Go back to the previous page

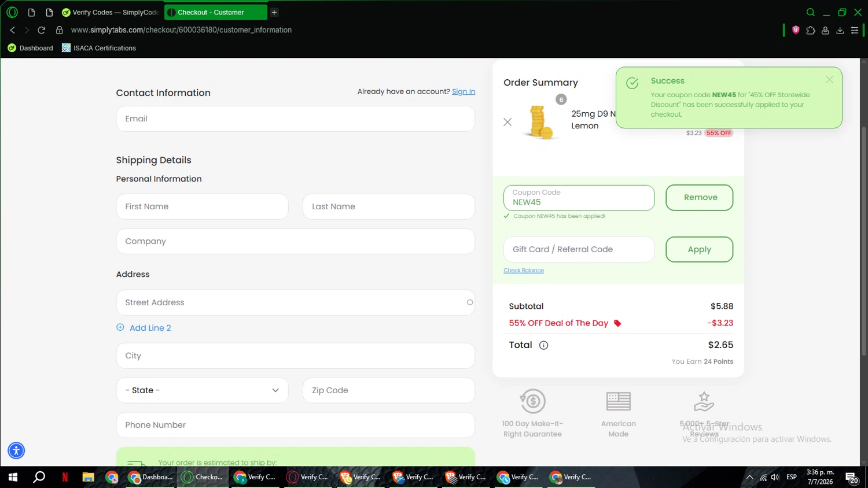[12, 30]
